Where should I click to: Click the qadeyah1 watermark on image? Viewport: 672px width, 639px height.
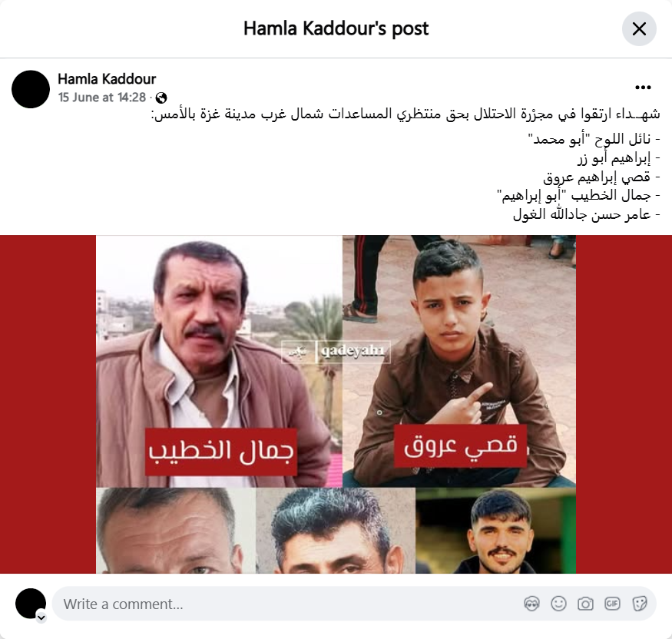(x=336, y=352)
